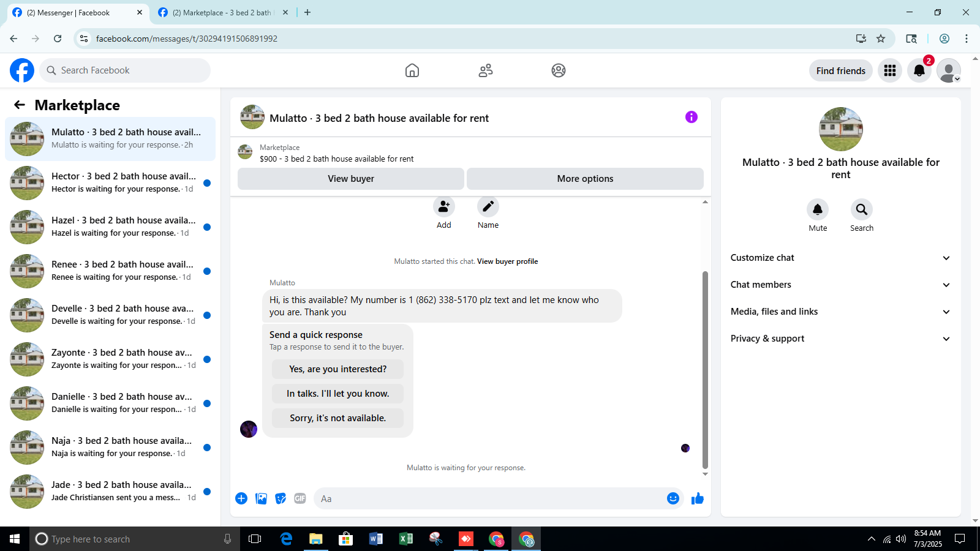Search in this conversation
This screenshot has width=980, height=551.
[862, 209]
